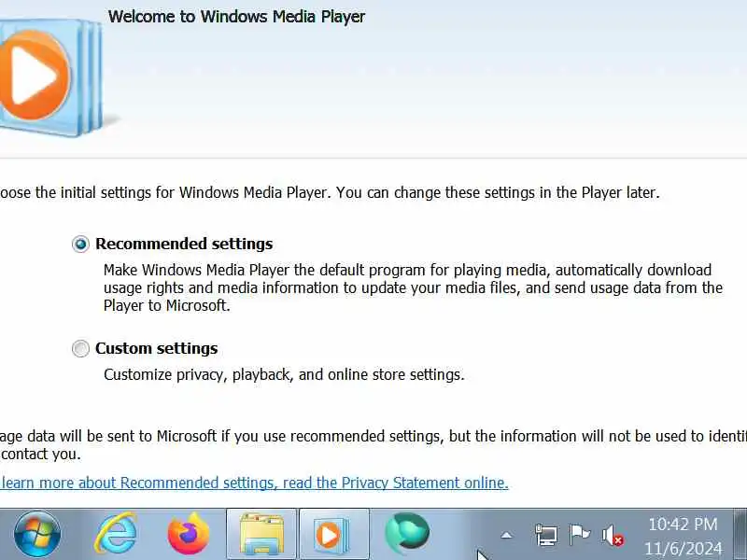Image resolution: width=747 pixels, height=560 pixels.
Task: Click the Show desktop strip beside the clock
Action: (740, 534)
